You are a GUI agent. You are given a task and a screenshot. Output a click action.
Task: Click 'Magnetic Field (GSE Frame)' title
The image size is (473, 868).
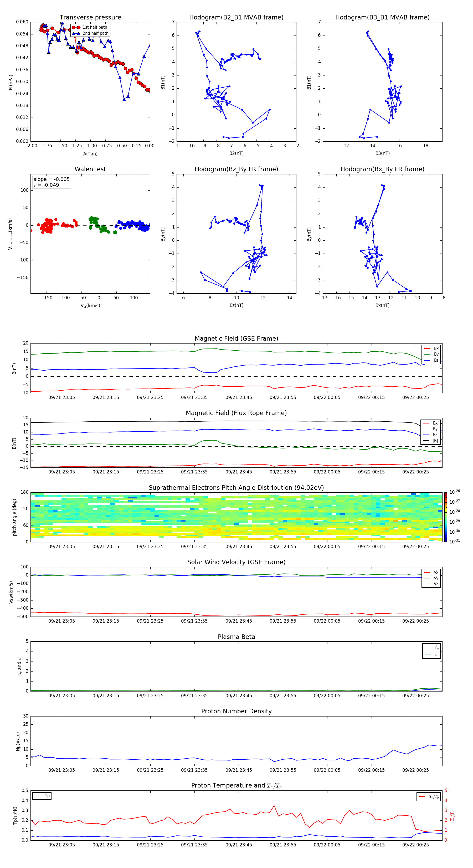tap(236, 339)
